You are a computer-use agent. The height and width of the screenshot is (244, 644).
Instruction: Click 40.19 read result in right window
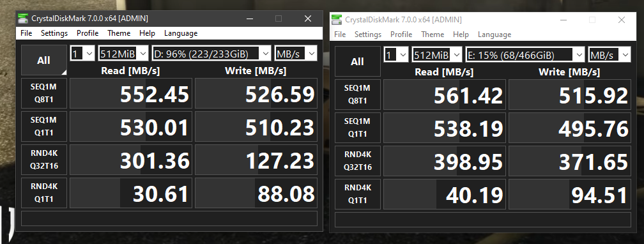click(x=445, y=194)
